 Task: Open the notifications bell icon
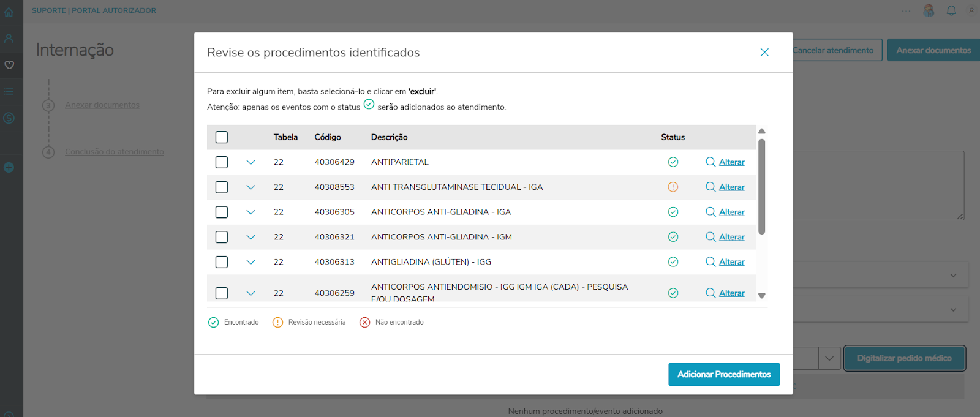(x=951, y=10)
